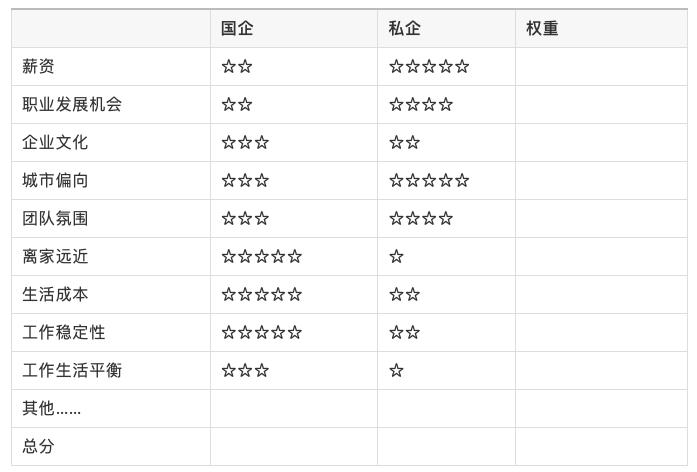Viewport: 697px width, 472px height.
Task: Select the 总分 row label
Action: [x=39, y=447]
